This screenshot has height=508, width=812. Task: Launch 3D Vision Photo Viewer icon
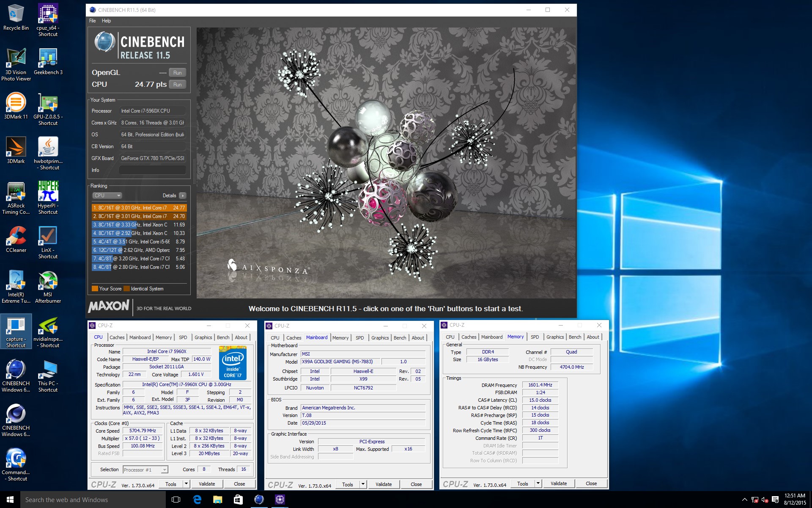tap(16, 64)
